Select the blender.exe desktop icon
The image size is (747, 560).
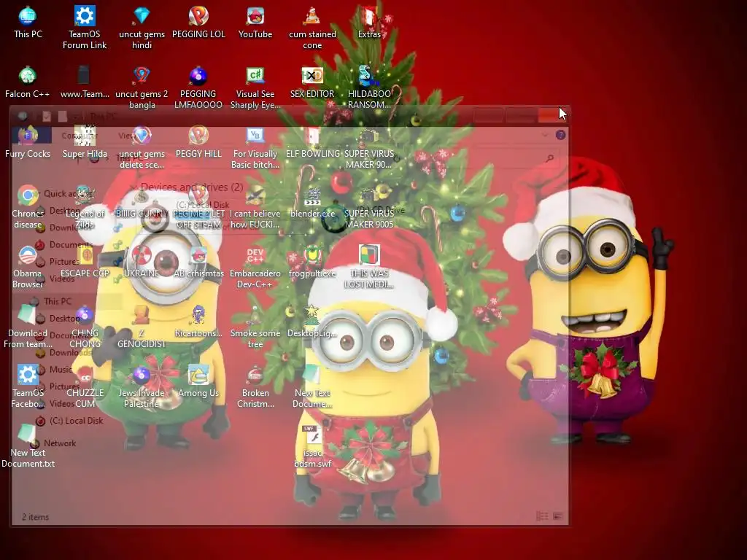(312, 203)
